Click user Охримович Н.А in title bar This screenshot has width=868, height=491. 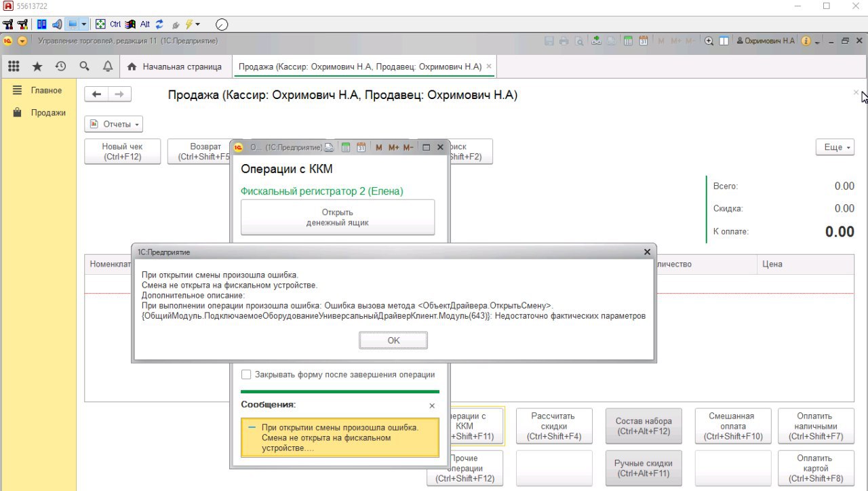coord(766,41)
